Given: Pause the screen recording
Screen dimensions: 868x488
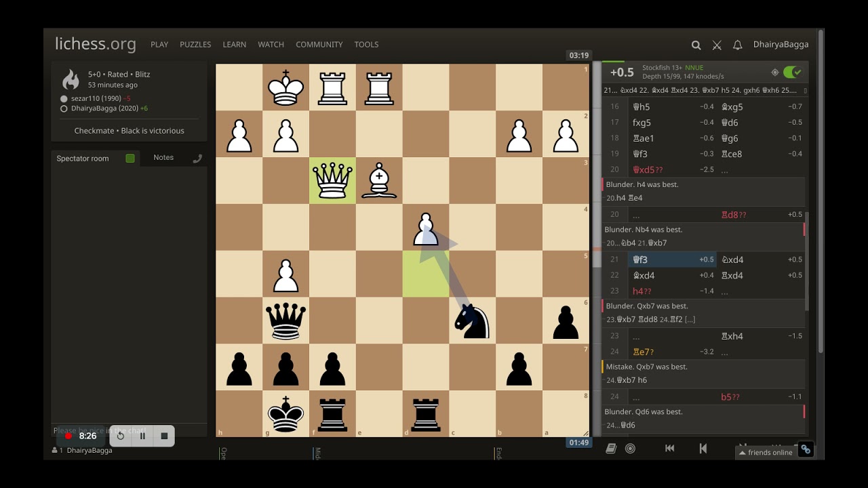Looking at the screenshot, I should pos(142,436).
